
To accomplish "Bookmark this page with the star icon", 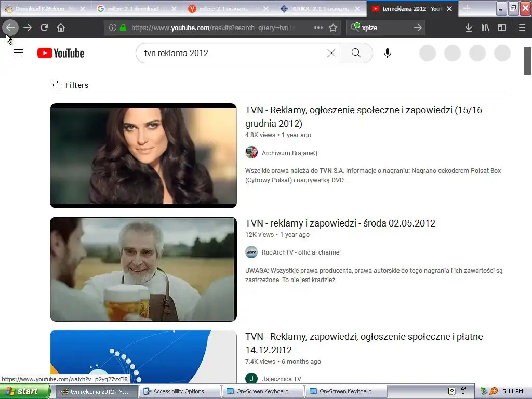I will 333,28.
